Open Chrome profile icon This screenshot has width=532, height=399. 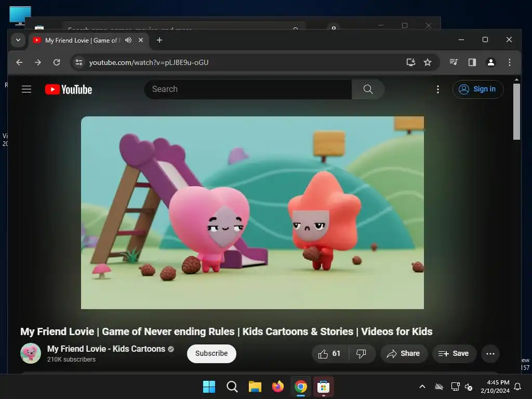pyautogui.click(x=490, y=62)
